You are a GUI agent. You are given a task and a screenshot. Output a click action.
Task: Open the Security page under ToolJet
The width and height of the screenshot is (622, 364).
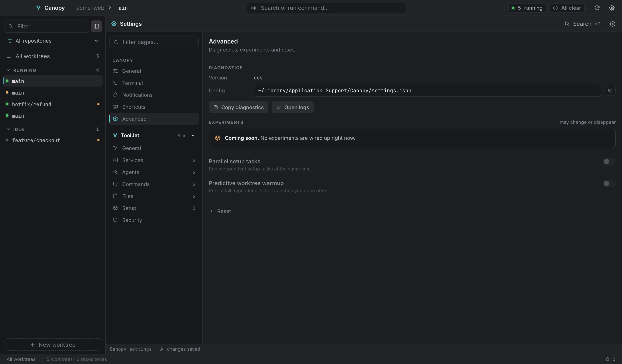154,220
